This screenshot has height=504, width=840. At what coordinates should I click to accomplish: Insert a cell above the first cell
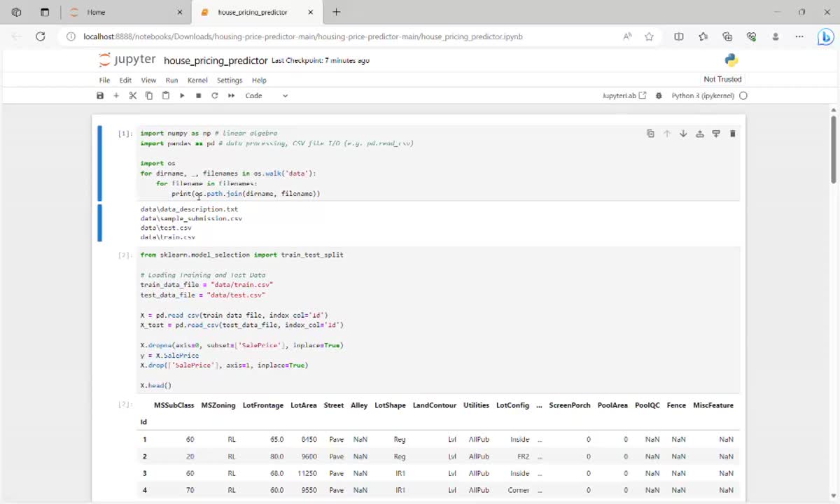pyautogui.click(x=699, y=134)
